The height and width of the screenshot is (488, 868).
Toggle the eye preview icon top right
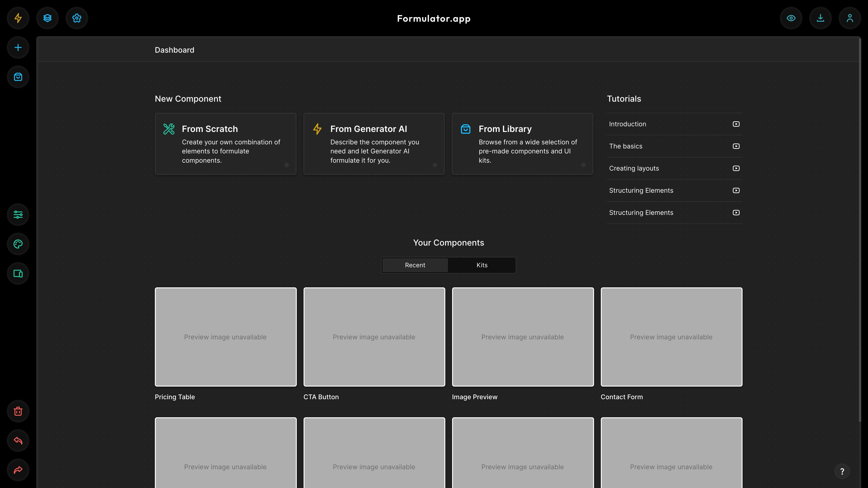coord(791,18)
